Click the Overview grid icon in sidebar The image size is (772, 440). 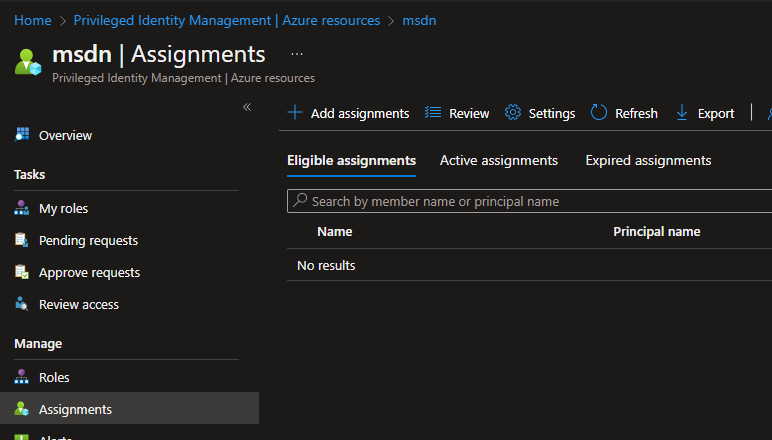click(x=22, y=135)
